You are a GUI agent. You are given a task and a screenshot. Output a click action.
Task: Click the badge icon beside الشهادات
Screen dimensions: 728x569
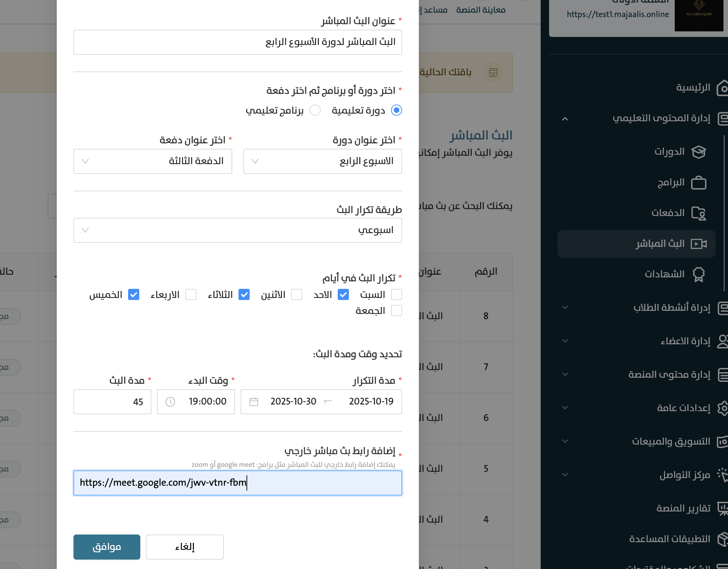click(698, 275)
